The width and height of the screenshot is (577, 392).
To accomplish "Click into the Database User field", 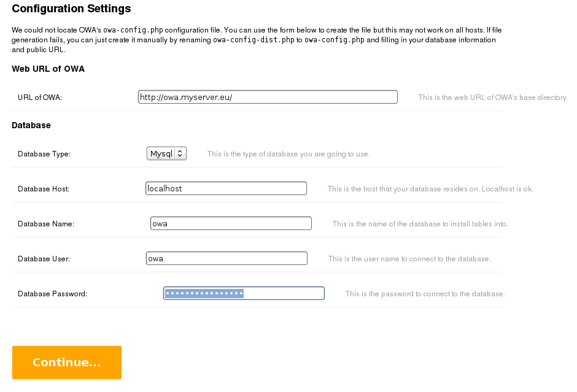I will pos(227,258).
